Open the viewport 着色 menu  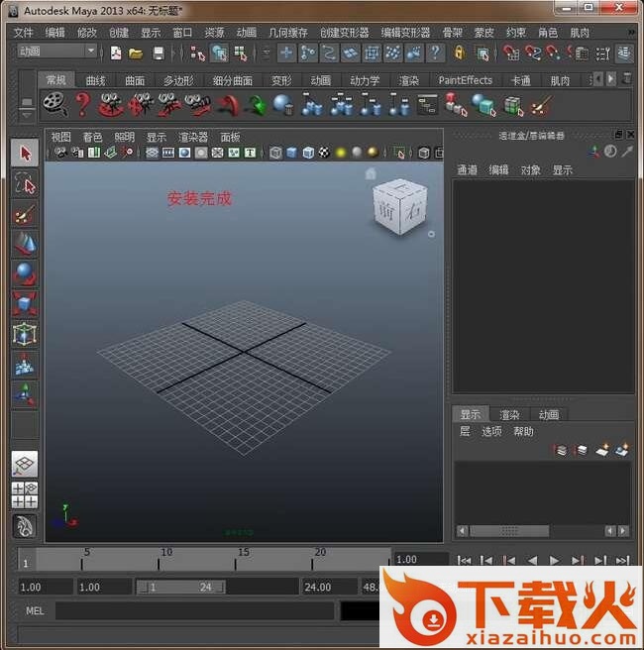click(x=92, y=137)
